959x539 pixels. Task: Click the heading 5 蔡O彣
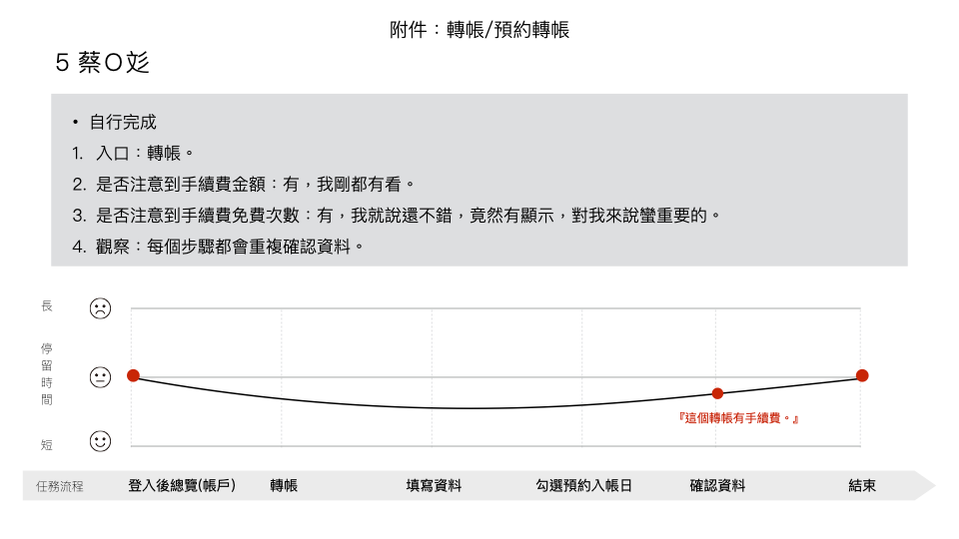coord(102,62)
